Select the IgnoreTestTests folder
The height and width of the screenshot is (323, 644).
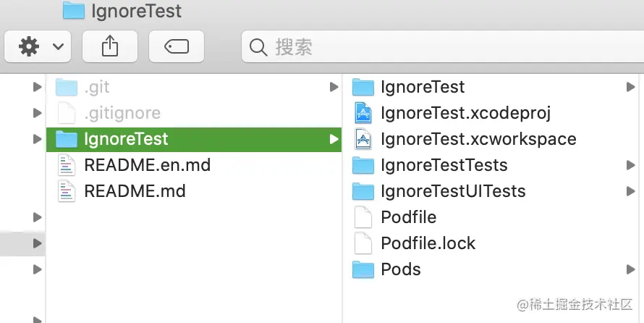tap(444, 165)
